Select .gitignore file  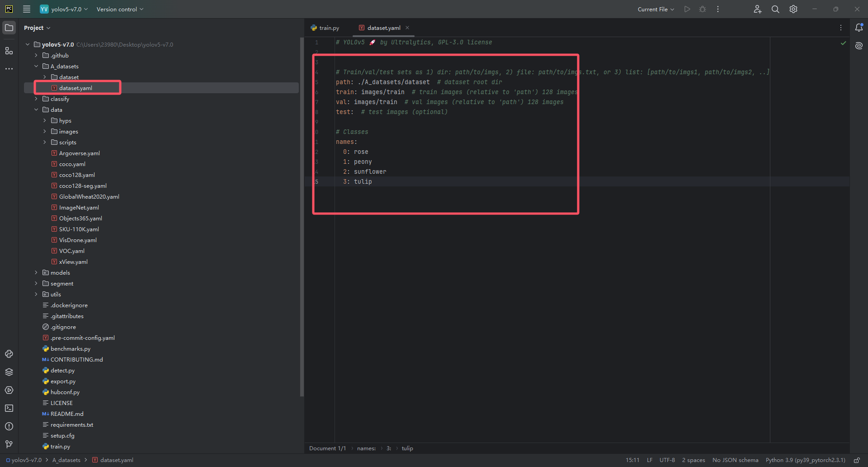click(x=63, y=327)
